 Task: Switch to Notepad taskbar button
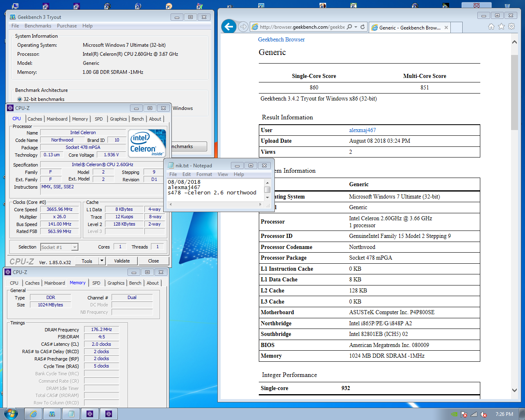coord(71,414)
